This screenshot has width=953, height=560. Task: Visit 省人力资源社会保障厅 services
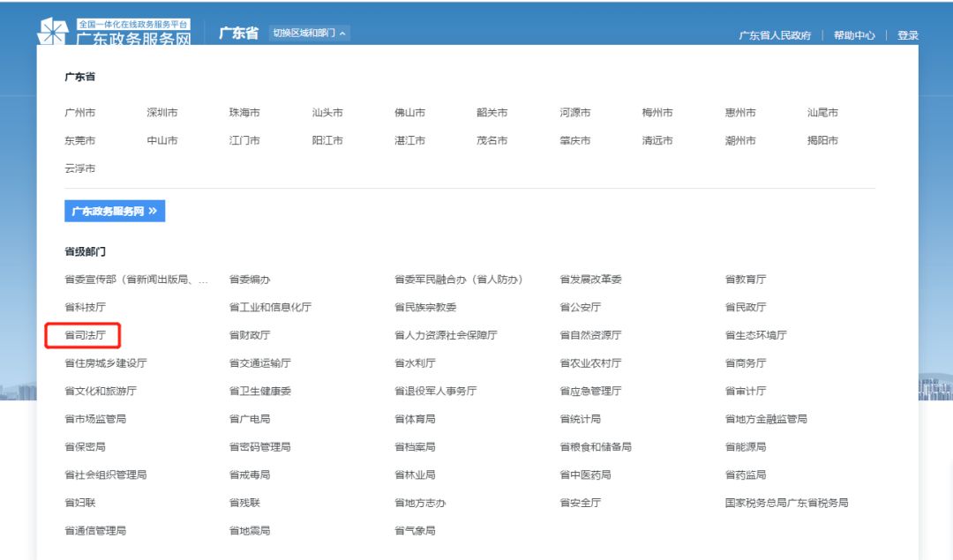(447, 334)
